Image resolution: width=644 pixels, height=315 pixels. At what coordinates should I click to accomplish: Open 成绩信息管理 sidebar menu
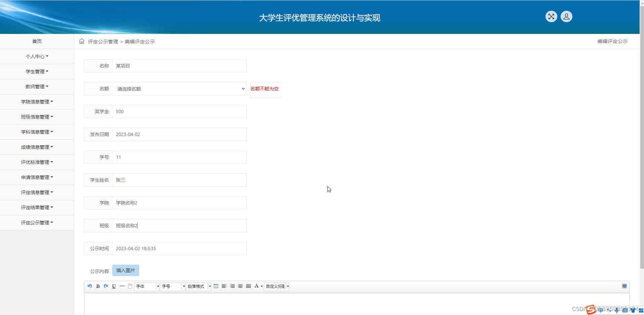[37, 147]
